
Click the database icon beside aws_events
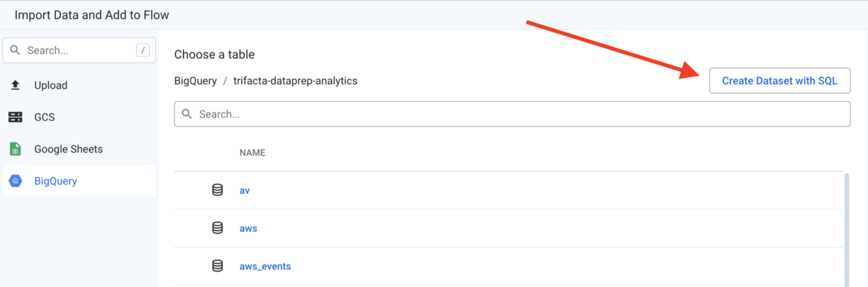point(218,267)
